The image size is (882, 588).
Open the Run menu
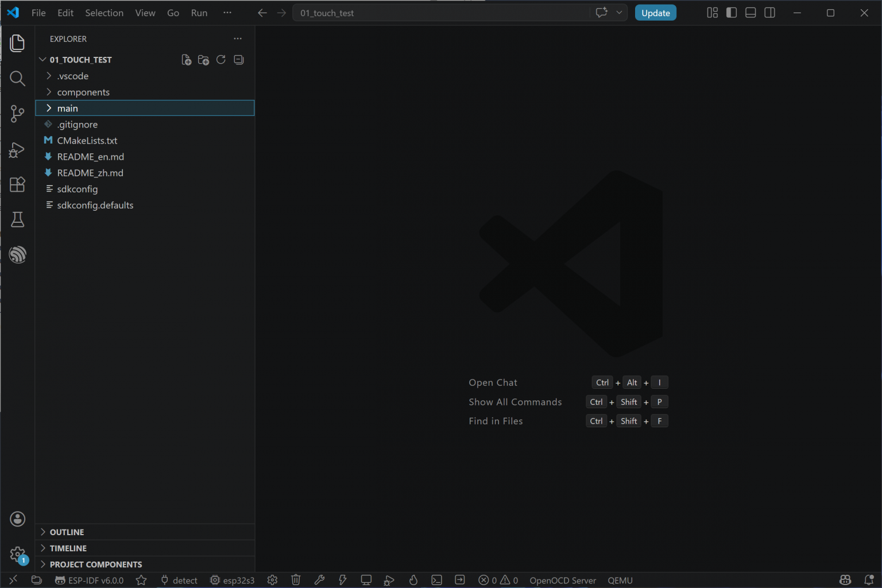coord(199,13)
